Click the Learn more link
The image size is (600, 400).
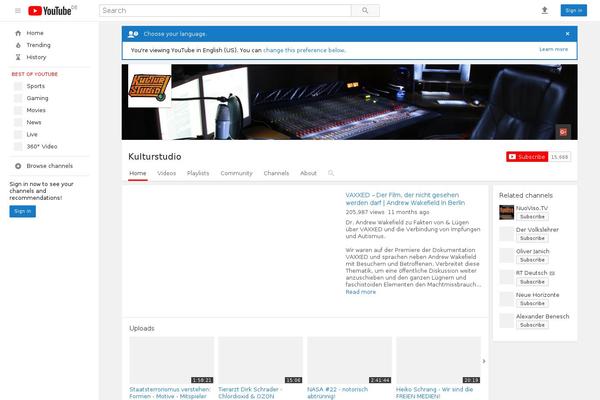553,49
